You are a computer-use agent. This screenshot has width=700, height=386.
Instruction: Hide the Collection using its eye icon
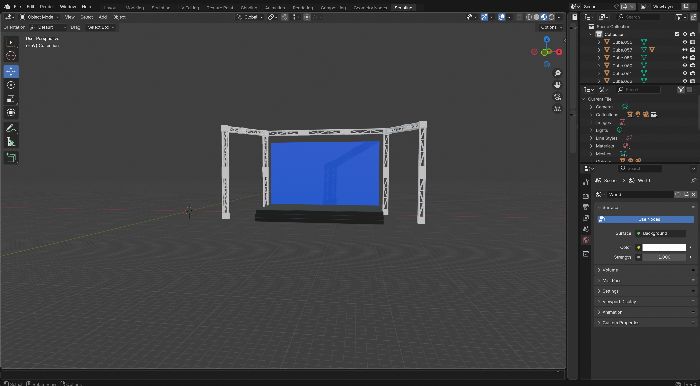(685, 34)
